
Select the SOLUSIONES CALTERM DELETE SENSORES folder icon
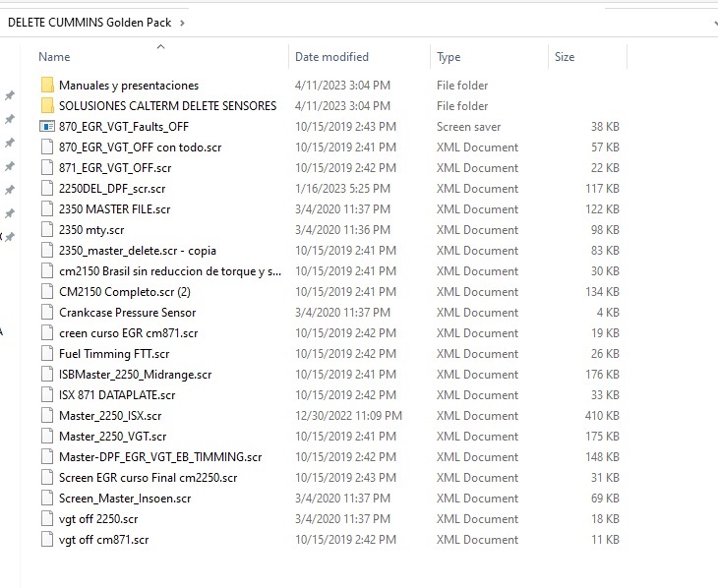tap(47, 106)
